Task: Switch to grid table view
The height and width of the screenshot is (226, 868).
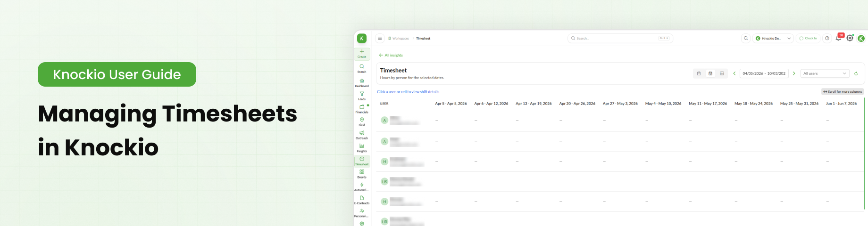Action: click(x=722, y=73)
